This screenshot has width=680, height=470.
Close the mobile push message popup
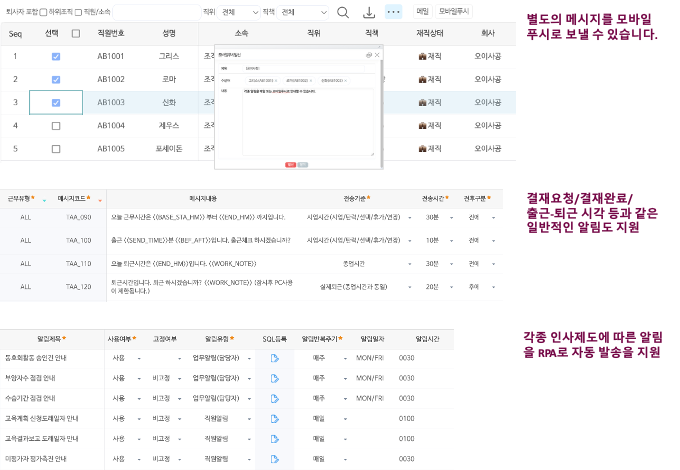[377, 55]
